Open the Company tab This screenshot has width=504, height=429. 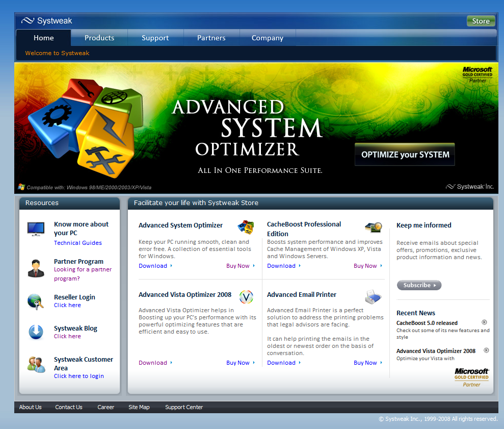(x=268, y=38)
